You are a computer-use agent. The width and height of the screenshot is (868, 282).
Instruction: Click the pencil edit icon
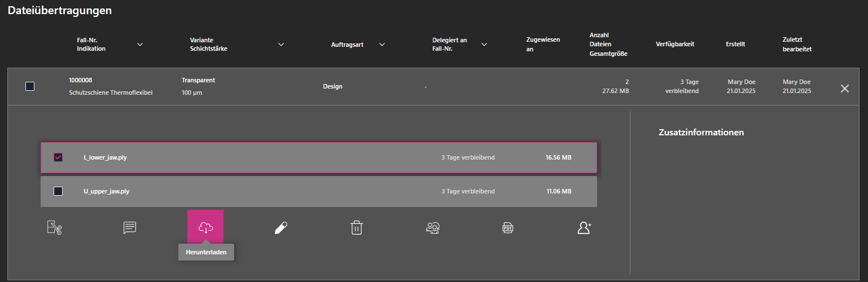tap(281, 227)
